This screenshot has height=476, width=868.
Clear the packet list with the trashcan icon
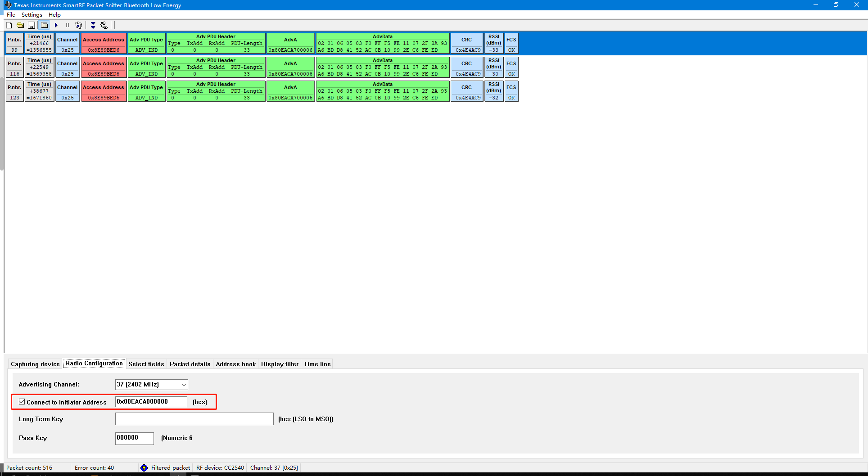(79, 25)
